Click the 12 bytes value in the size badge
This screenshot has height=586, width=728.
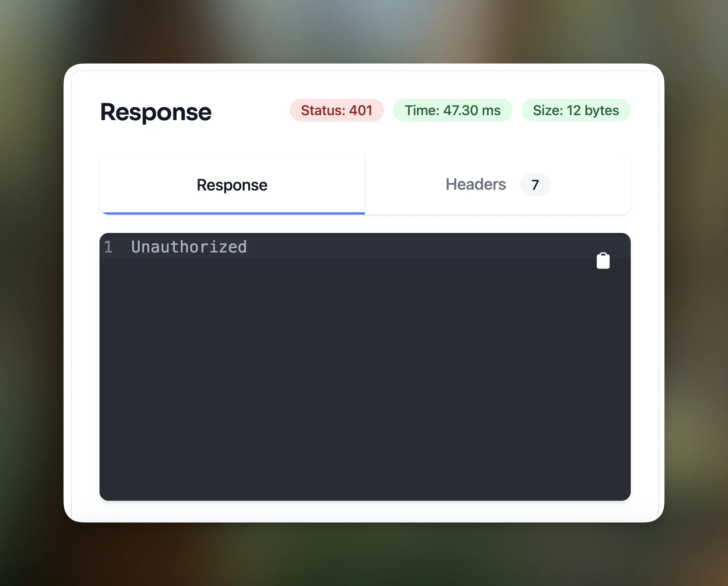tap(593, 110)
